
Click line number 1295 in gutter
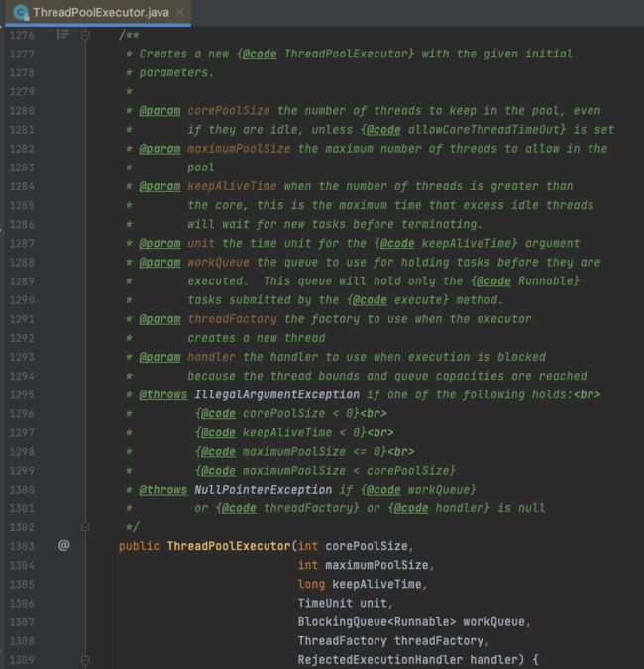22,395
